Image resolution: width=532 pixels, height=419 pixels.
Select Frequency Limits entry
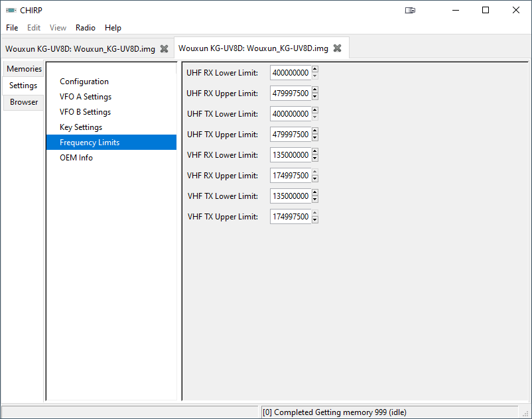[111, 143]
